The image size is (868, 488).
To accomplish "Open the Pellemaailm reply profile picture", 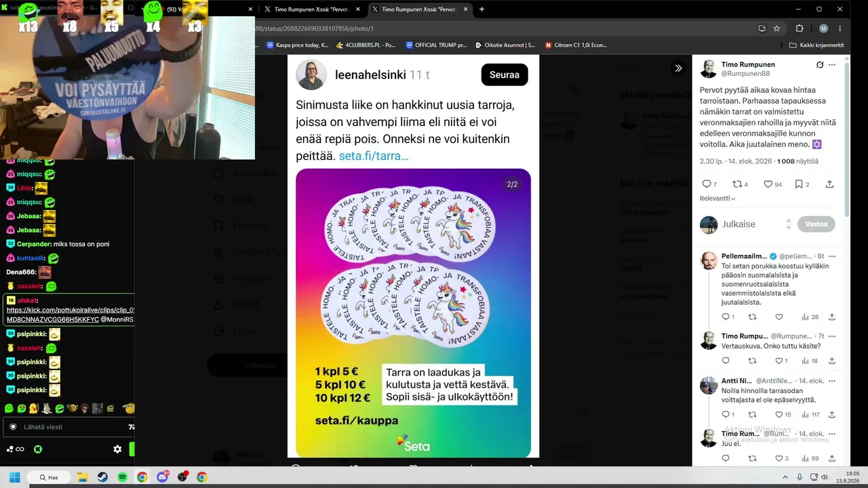I will click(x=709, y=261).
